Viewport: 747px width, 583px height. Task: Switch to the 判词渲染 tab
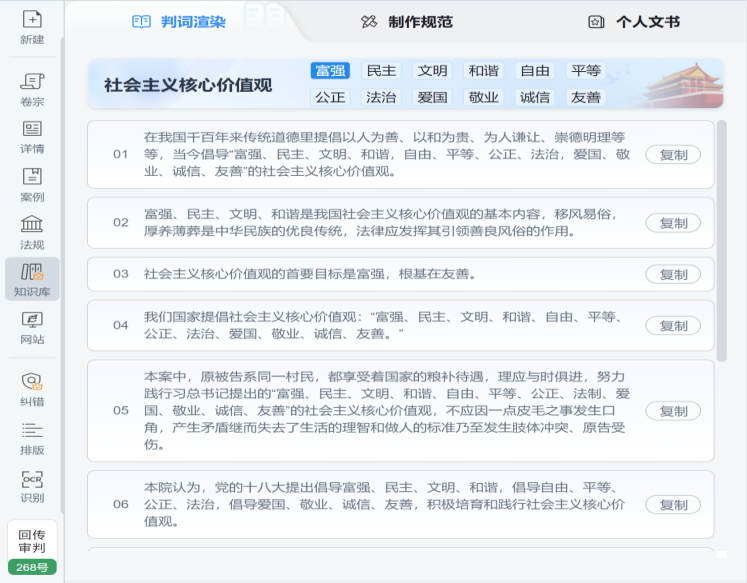pyautogui.click(x=180, y=22)
